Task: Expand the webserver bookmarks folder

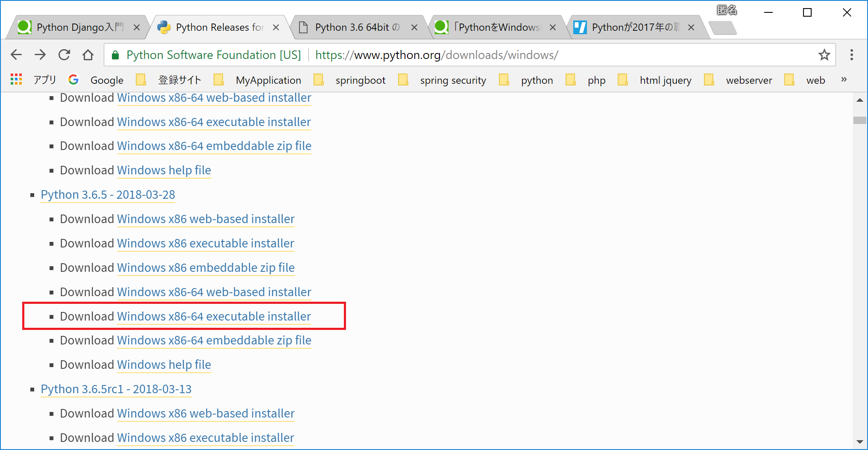Action: point(749,80)
